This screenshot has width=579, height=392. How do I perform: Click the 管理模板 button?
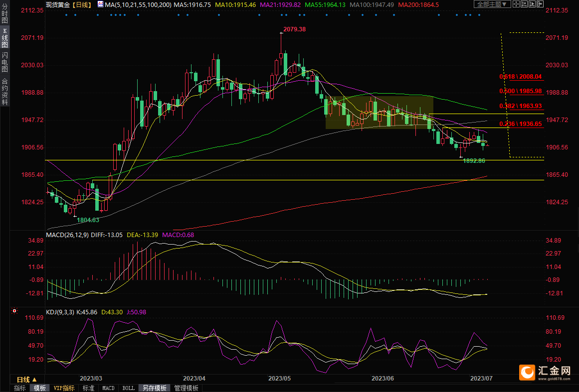coord(186,388)
